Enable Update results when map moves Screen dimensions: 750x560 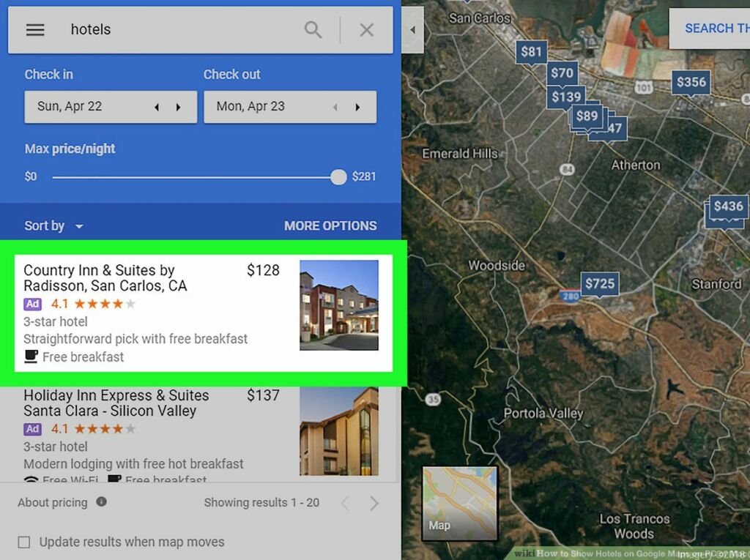(x=24, y=542)
